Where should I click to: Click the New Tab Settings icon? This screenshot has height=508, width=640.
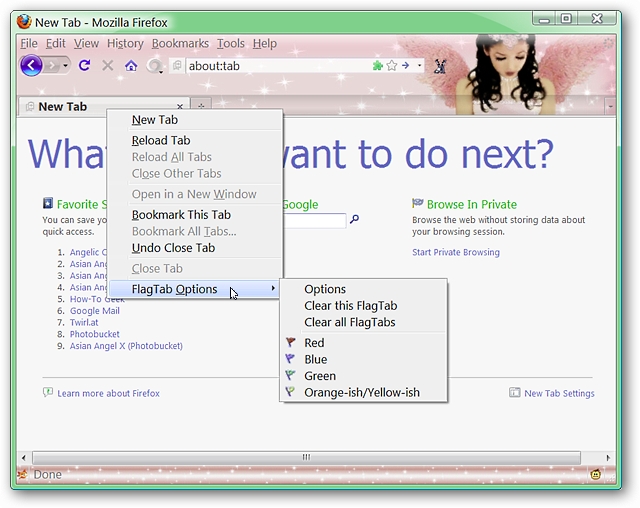point(514,393)
